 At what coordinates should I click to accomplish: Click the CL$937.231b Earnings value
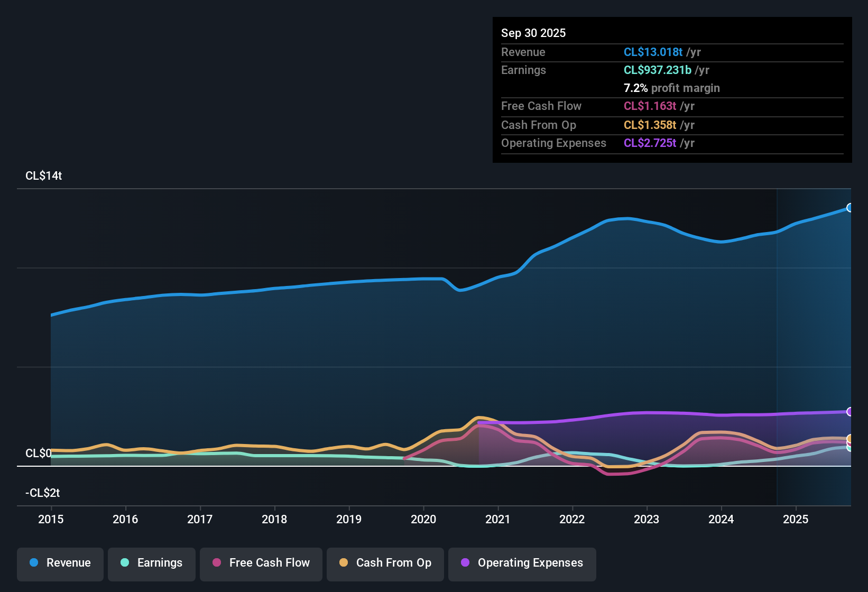658,70
